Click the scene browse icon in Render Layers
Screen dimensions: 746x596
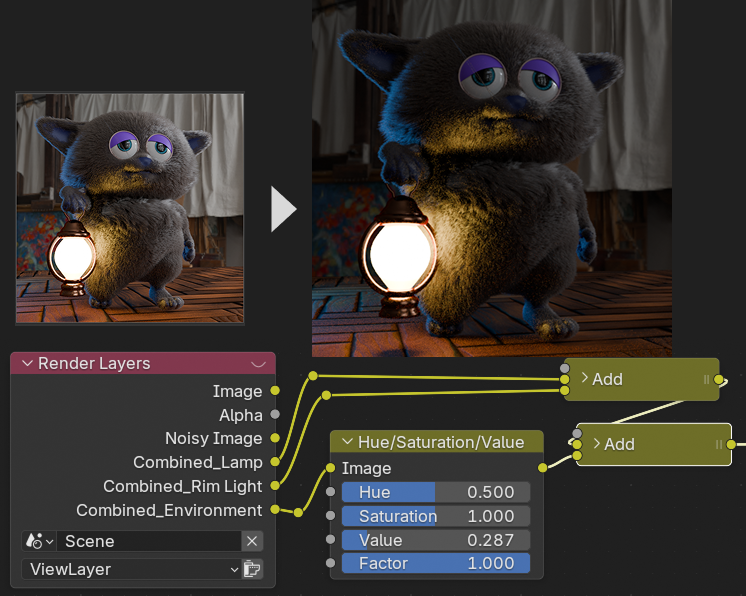coord(39,541)
